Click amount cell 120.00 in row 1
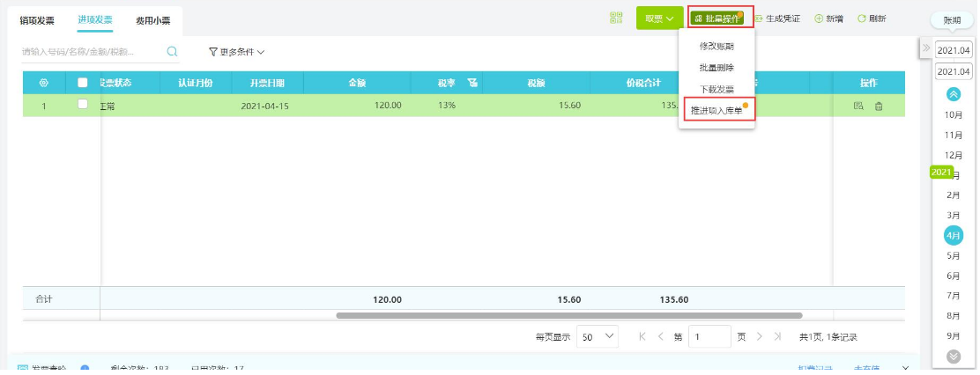Screen dimensions: 980x375 pos(388,106)
